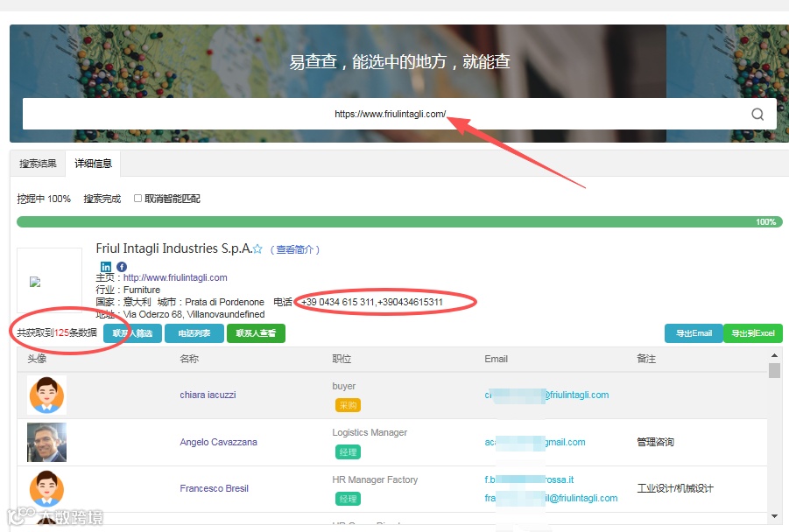Click the broken company logo image
Viewport: 789px width, 532px height.
(x=35, y=282)
